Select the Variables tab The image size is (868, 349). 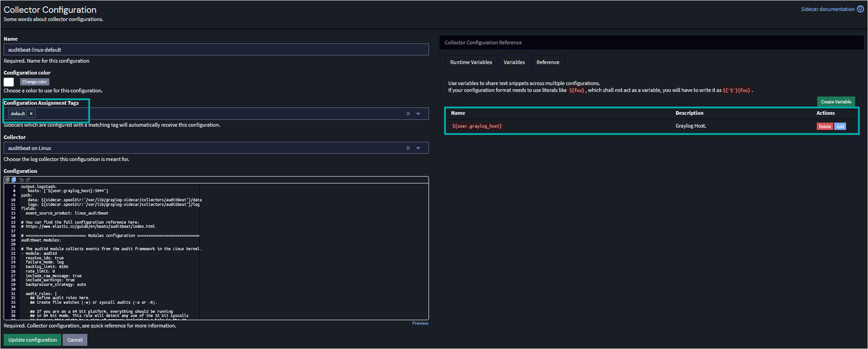coord(514,62)
